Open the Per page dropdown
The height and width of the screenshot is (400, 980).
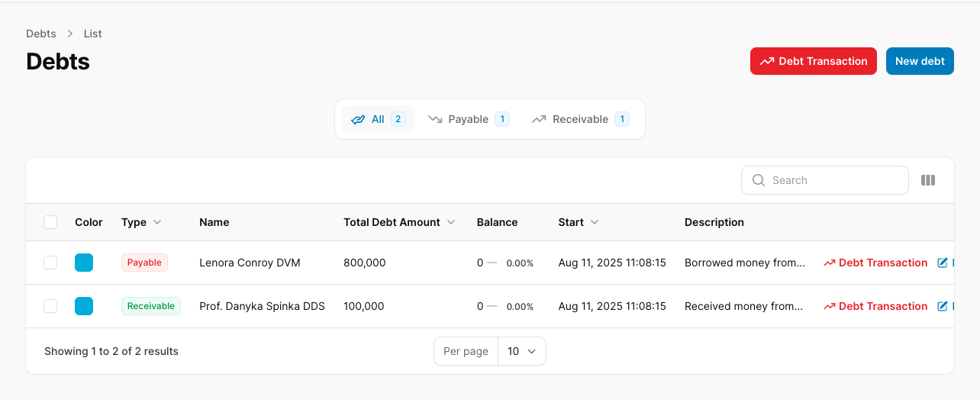(522, 351)
